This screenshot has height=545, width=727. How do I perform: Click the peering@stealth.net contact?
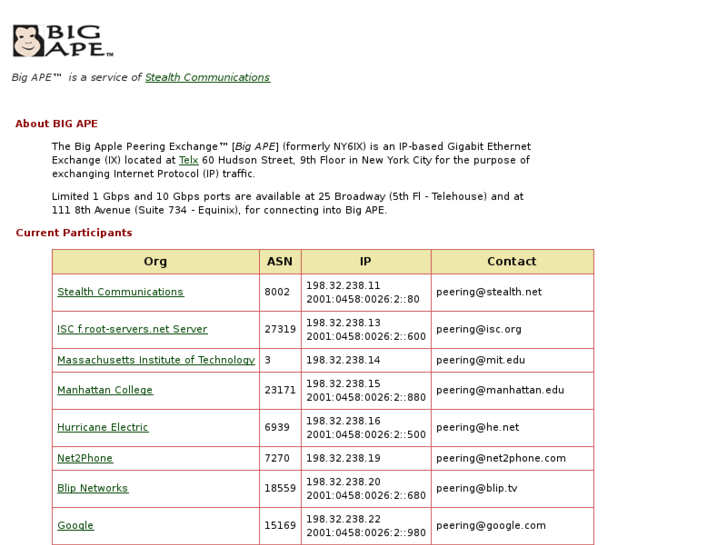coord(489,292)
